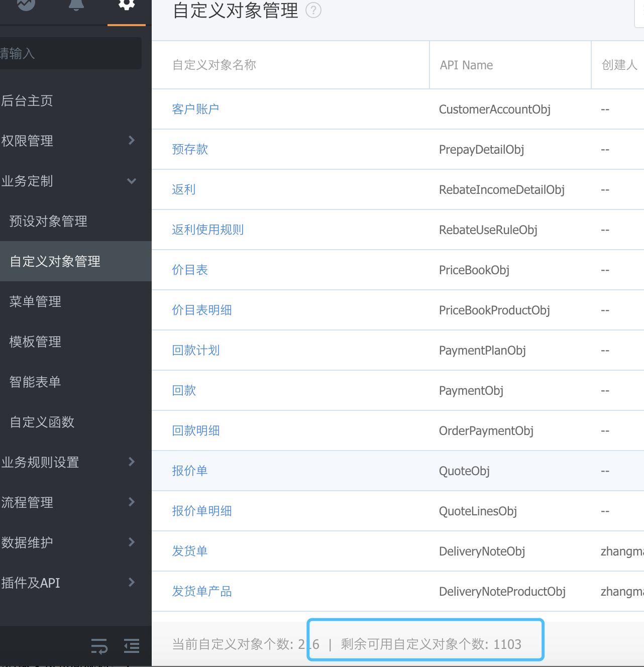Expand the 流程管理 chevron

(132, 502)
